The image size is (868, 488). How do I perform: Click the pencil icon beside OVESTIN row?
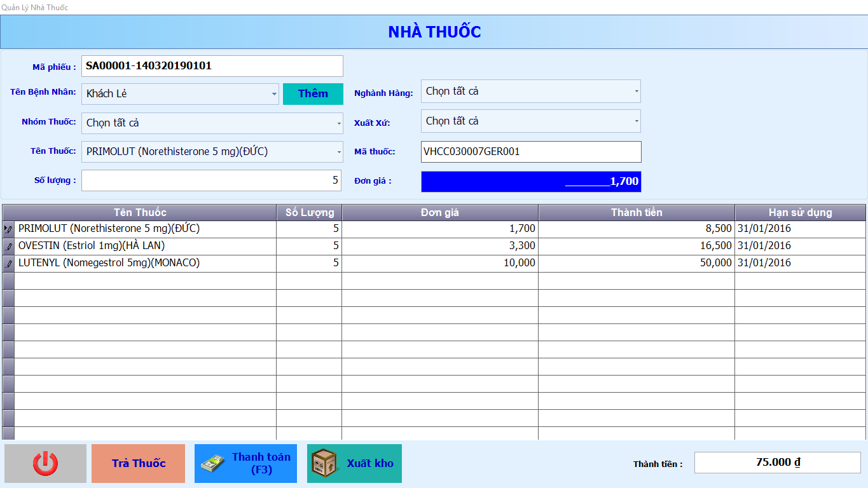pos(9,246)
